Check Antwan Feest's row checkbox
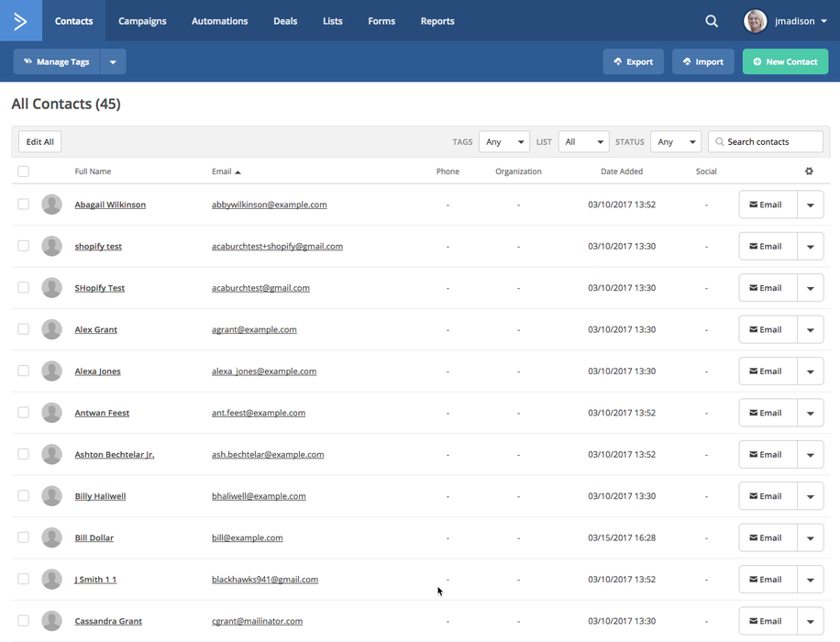 point(23,413)
